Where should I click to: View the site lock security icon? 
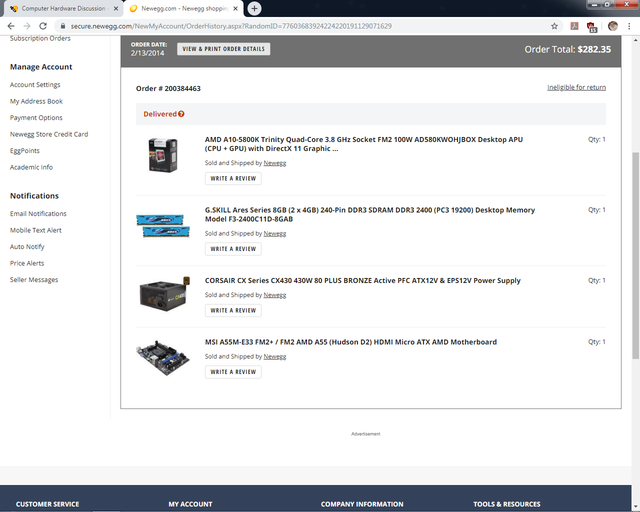62,26
